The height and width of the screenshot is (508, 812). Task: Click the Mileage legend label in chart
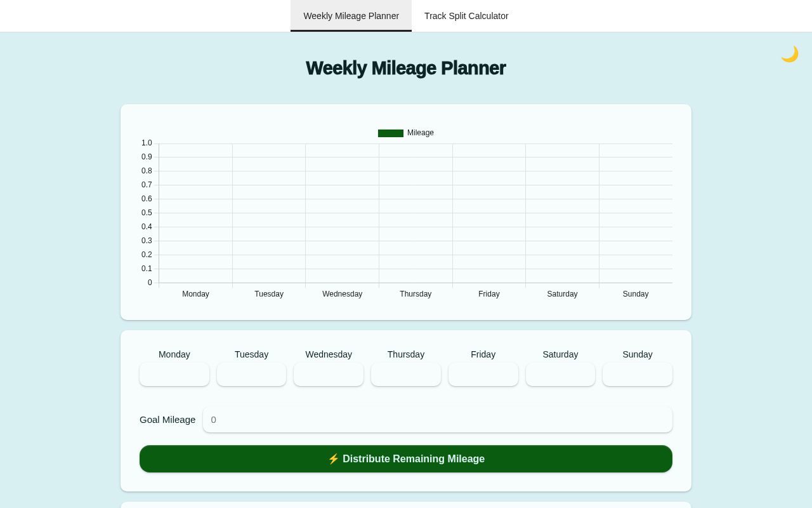(x=421, y=133)
